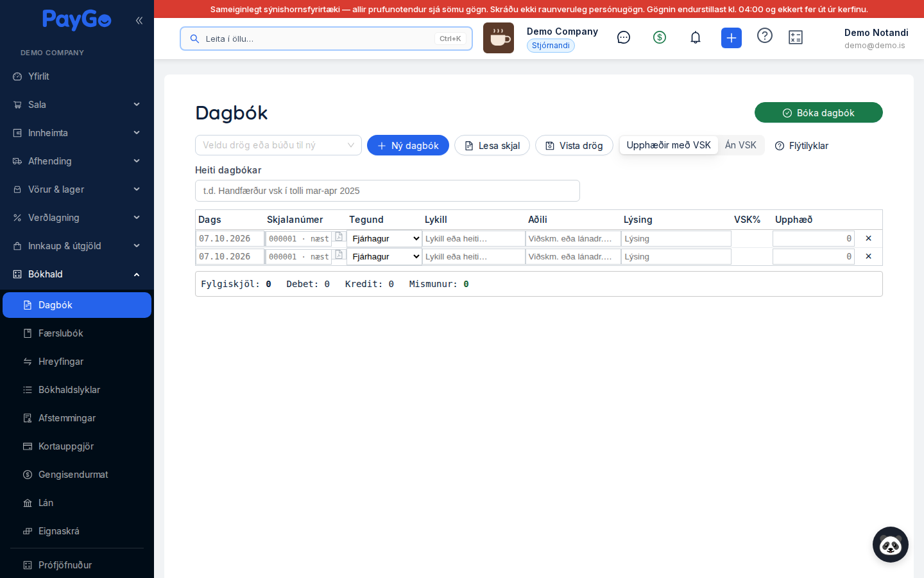Collapse the sidebar with the double-chevron icon
This screenshot has width=924, height=578.
point(139,21)
